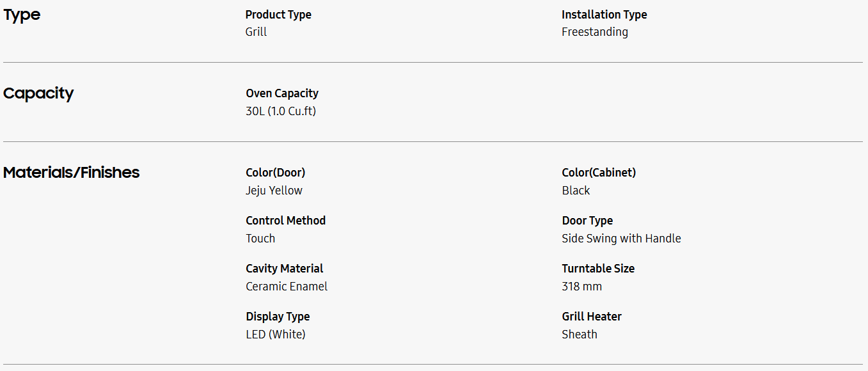
Task: Click the Turntable Size label
Action: coord(597,269)
